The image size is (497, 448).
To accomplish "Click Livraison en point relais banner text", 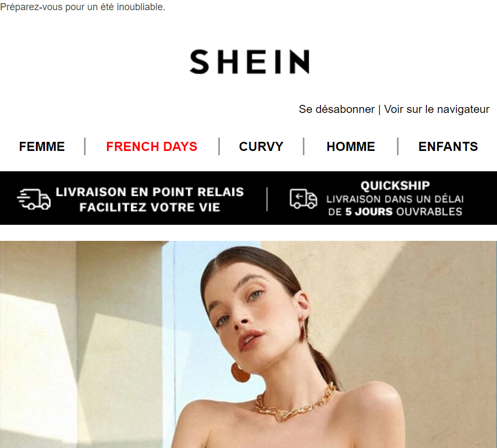I will point(150,192).
